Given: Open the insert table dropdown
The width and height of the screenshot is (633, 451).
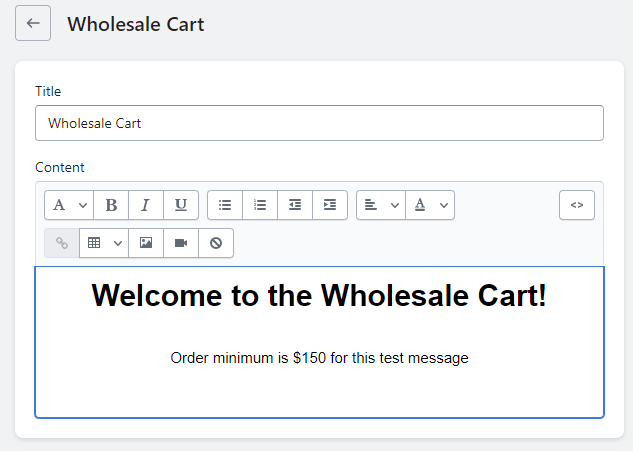Looking at the screenshot, I should pyautogui.click(x=104, y=243).
